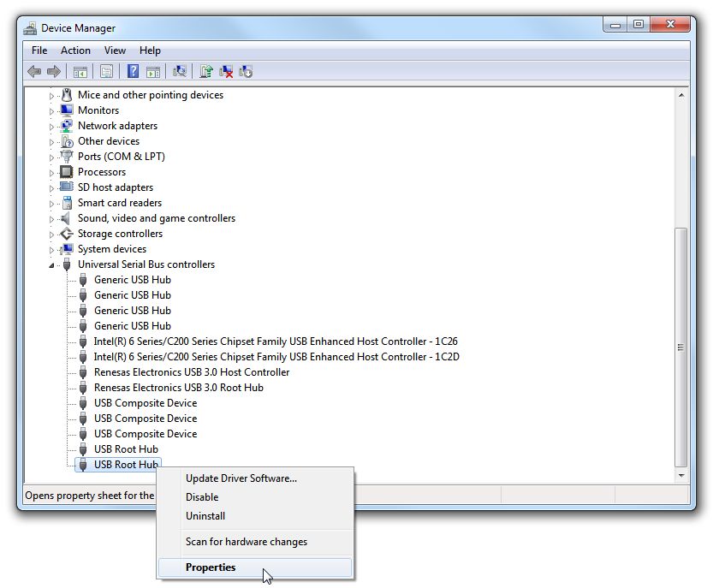Click the scrollbar up arrow
Viewport: 713px width, 588px height.
point(681,95)
